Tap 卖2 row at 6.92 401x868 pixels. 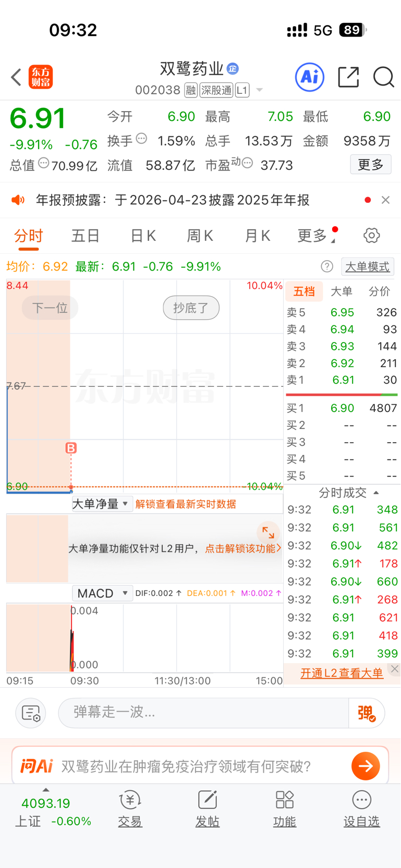(x=342, y=363)
